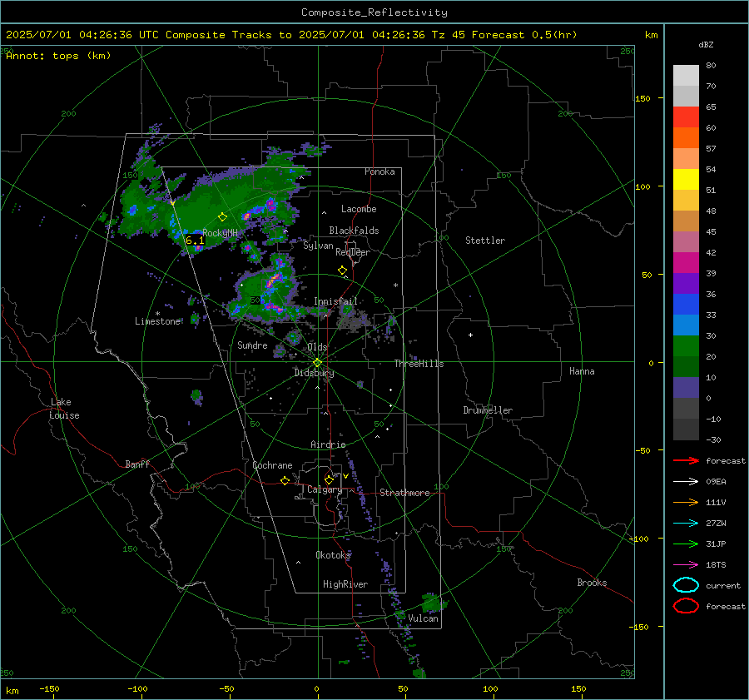Image resolution: width=749 pixels, height=700 pixels.
Task: Click the red forecast arrow in the legend
Action: coord(686,460)
